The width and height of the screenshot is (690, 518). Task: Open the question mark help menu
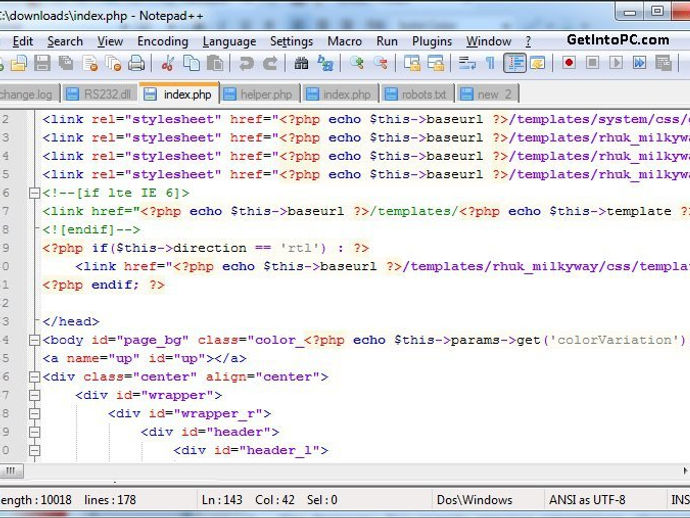click(x=528, y=42)
